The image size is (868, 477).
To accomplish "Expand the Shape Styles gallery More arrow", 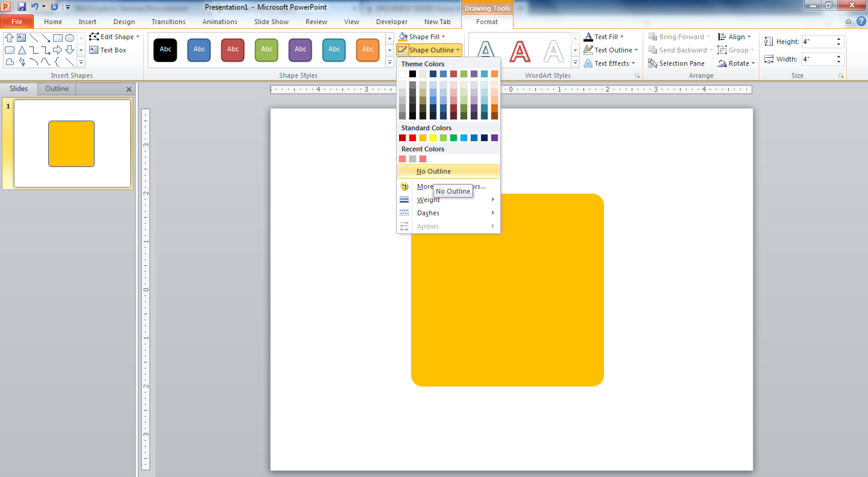I will pyautogui.click(x=390, y=62).
